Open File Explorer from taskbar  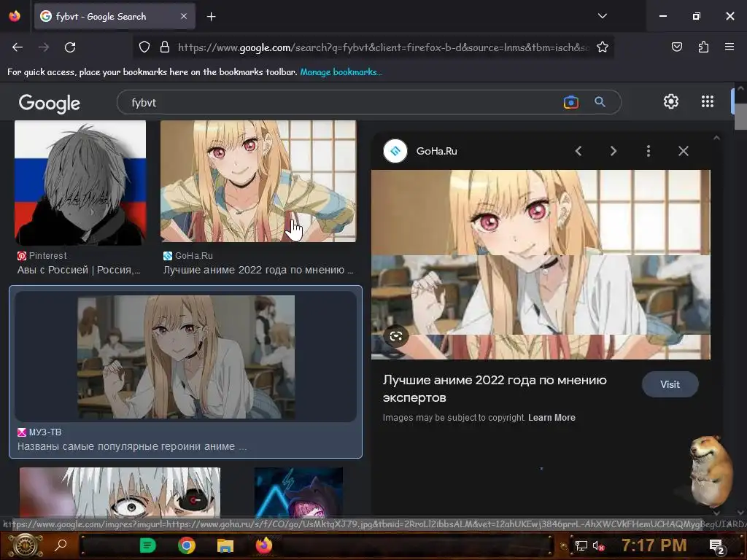click(225, 545)
